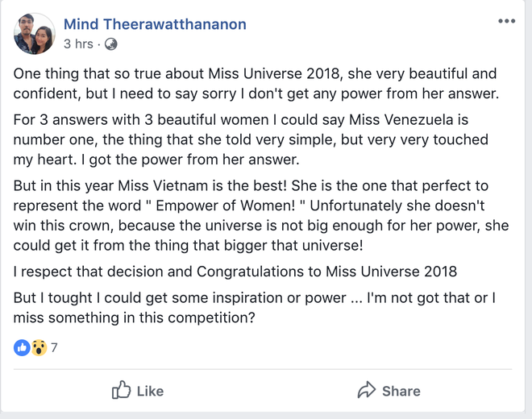Click the public globe privacy icon
The width and height of the screenshot is (532, 419).
[110, 44]
